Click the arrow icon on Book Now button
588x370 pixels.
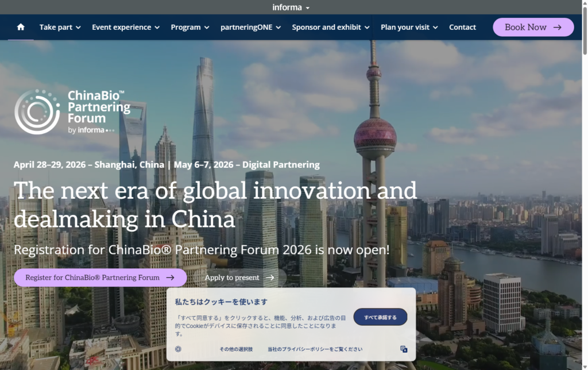[557, 27]
